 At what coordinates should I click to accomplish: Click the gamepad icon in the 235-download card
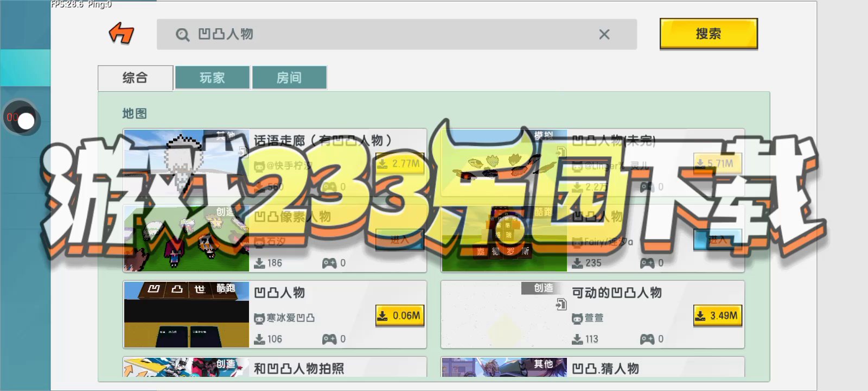pos(647,263)
